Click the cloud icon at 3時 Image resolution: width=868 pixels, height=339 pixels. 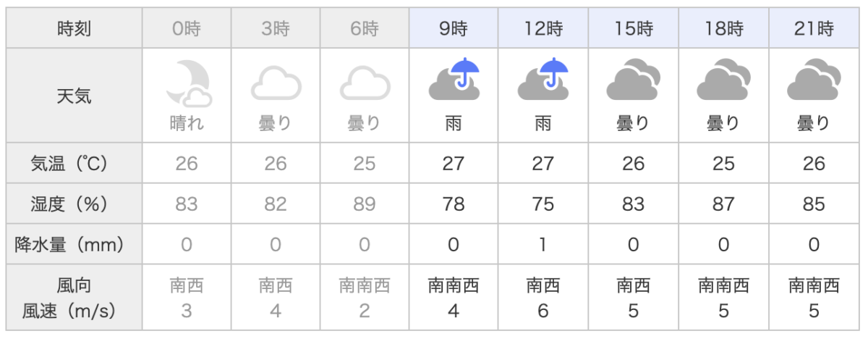click(x=276, y=83)
